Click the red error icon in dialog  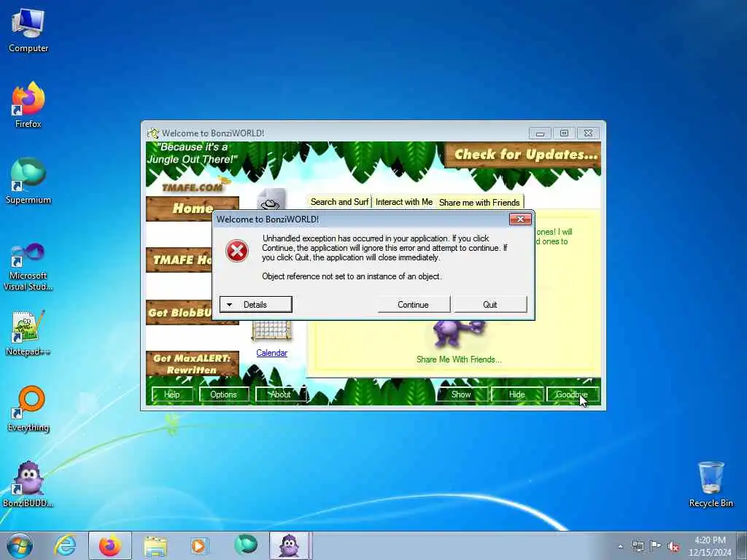237,251
